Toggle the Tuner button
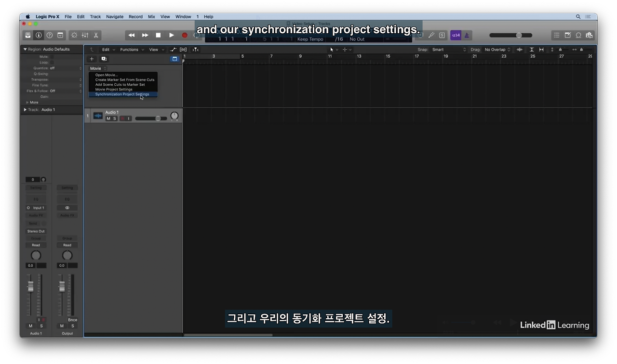 coord(431,35)
